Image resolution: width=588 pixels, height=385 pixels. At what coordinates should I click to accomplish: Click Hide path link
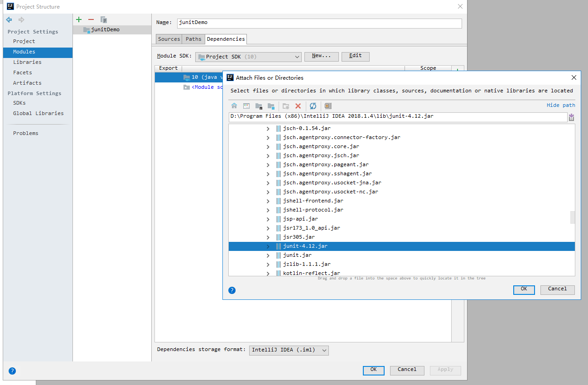click(561, 105)
